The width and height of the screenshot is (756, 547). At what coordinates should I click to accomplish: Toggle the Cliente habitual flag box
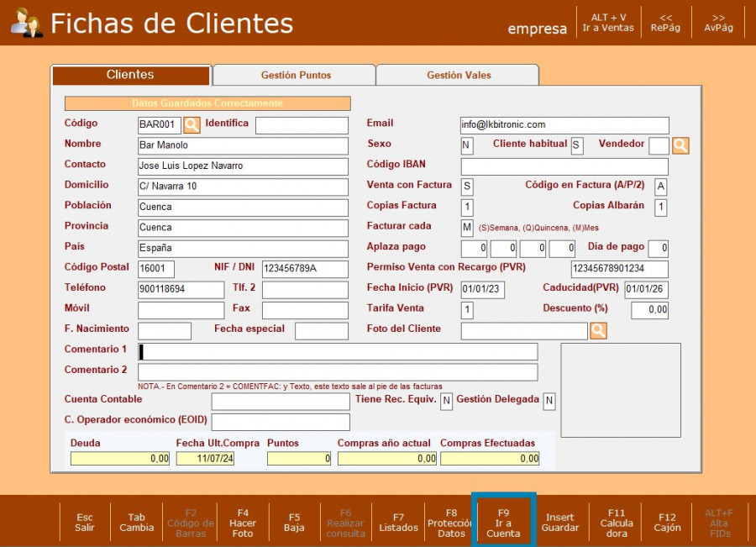coord(577,145)
